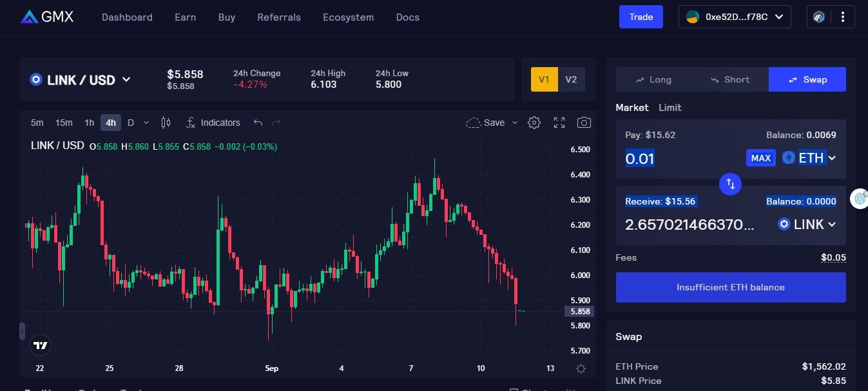
Task: Select the 4h timeframe
Action: (x=111, y=123)
